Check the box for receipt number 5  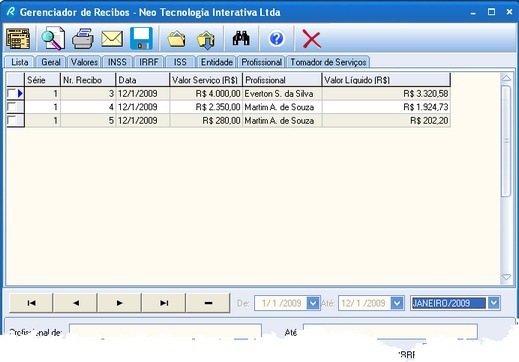12,120
